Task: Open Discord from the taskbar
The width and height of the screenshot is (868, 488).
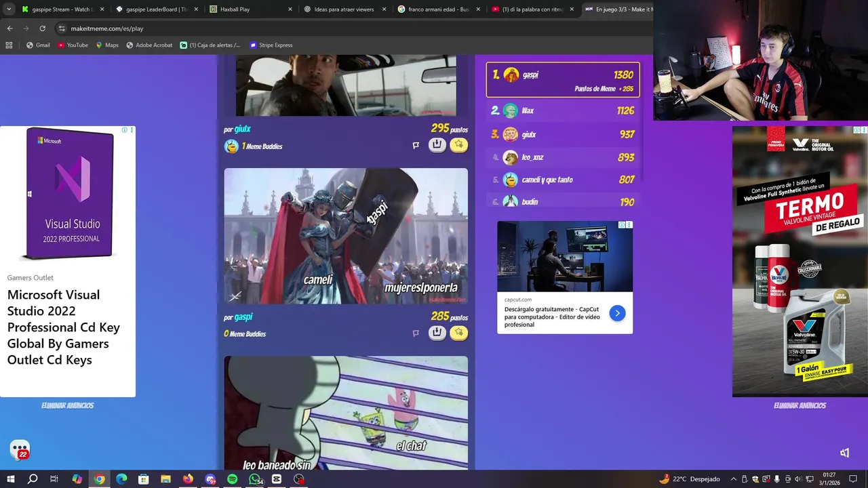Action: (x=210, y=479)
